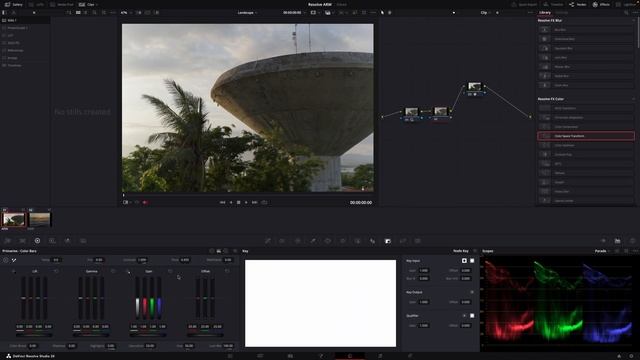Open the Parade scope type dropdown

pyautogui.click(x=602, y=251)
